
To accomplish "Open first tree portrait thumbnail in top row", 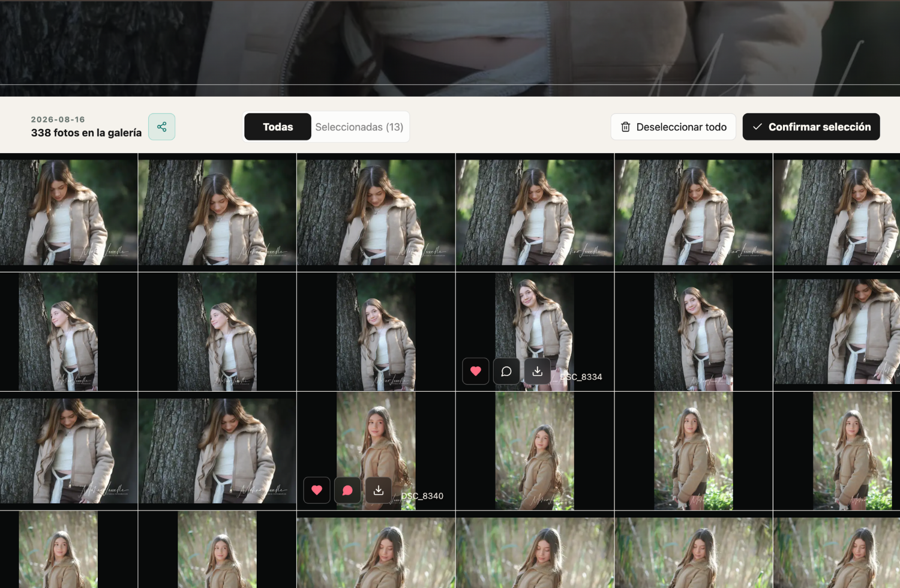I will (x=68, y=212).
